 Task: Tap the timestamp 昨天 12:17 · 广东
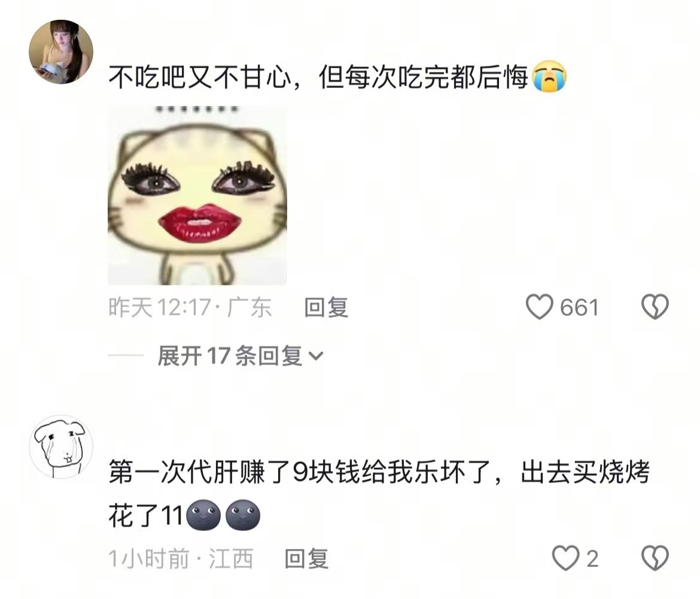click(190, 308)
